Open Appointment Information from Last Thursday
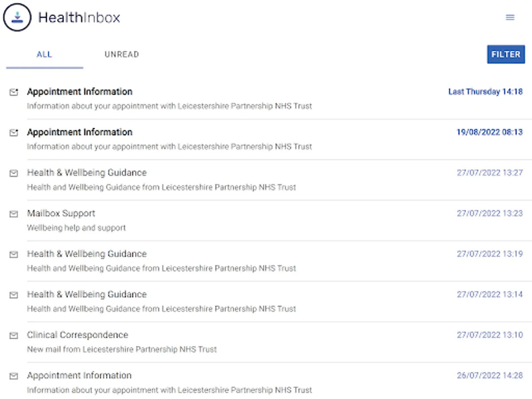 80,92
